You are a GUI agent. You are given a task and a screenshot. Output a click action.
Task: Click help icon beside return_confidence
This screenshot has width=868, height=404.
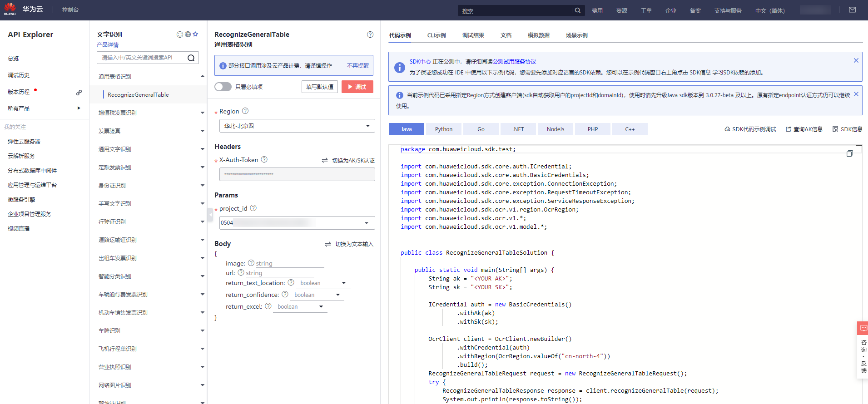pyautogui.click(x=285, y=294)
